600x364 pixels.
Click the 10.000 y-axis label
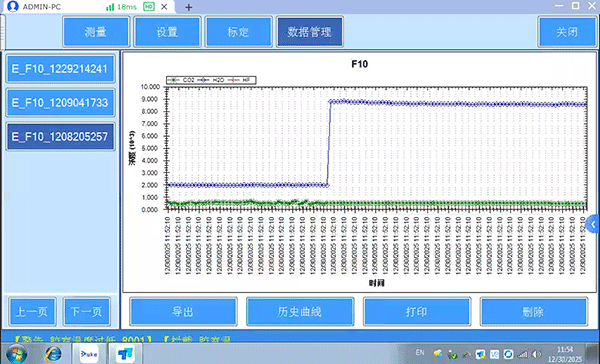pyautogui.click(x=150, y=87)
